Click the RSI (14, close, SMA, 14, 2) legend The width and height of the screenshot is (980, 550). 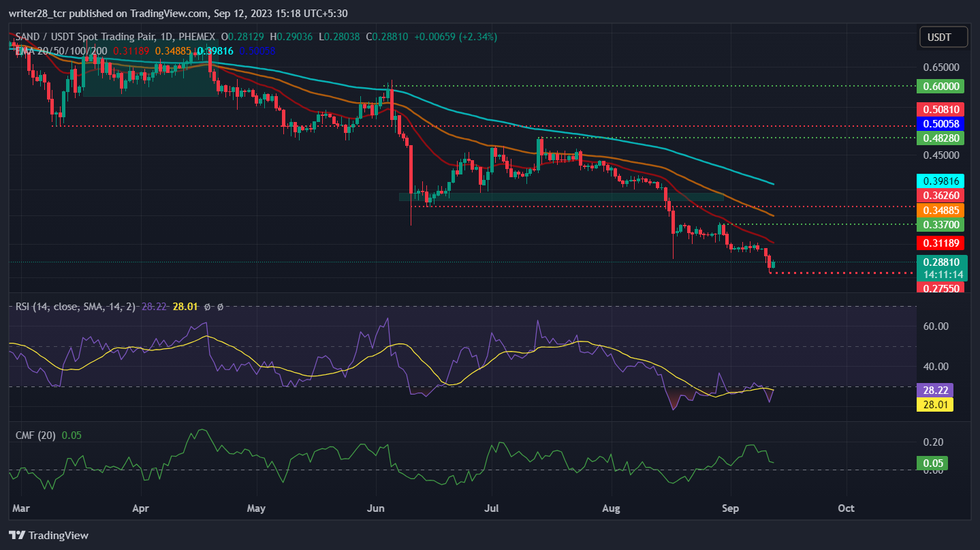pos(77,307)
